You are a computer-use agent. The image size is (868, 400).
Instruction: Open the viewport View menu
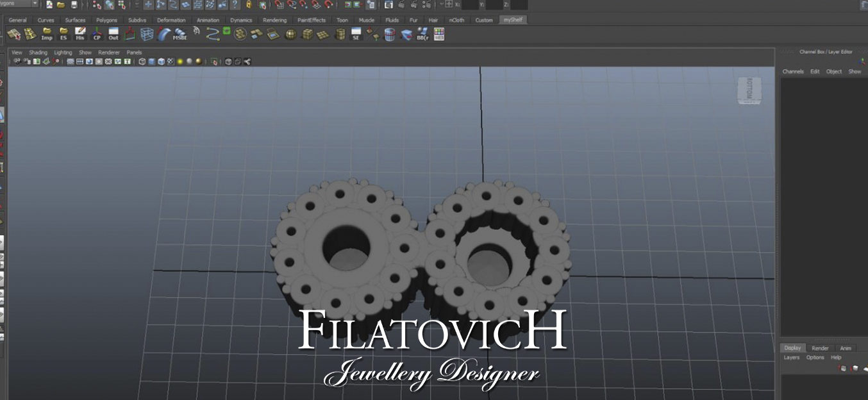point(17,53)
